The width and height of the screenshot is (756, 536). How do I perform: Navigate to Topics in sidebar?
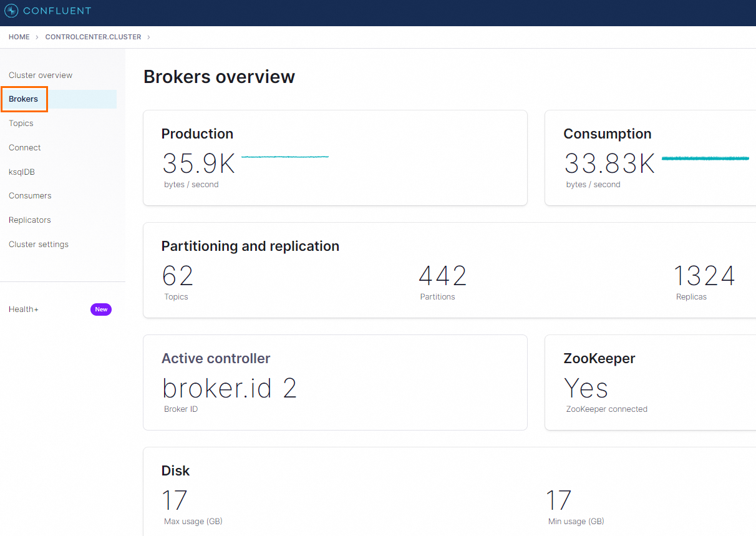(21, 124)
